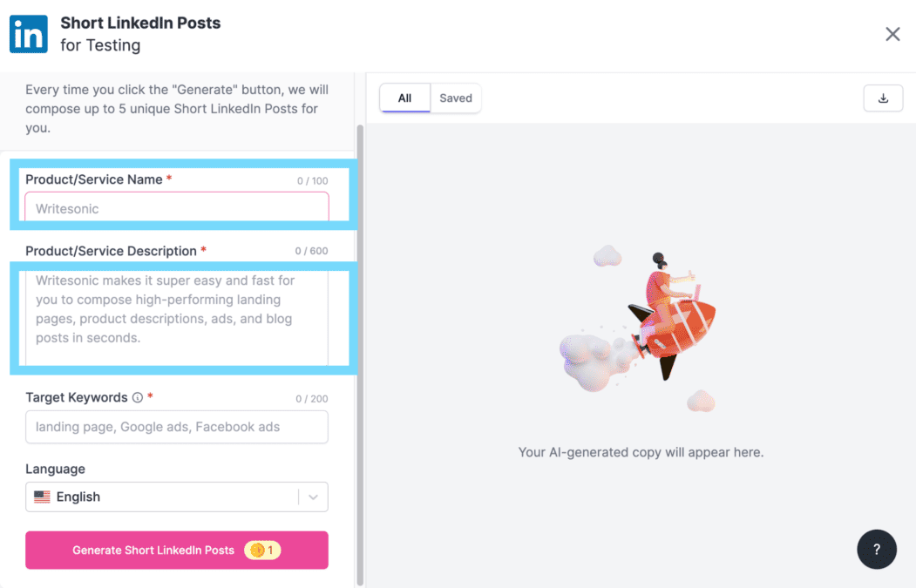Click the American flag icon in Language field
The width and height of the screenshot is (916, 588).
(x=44, y=497)
